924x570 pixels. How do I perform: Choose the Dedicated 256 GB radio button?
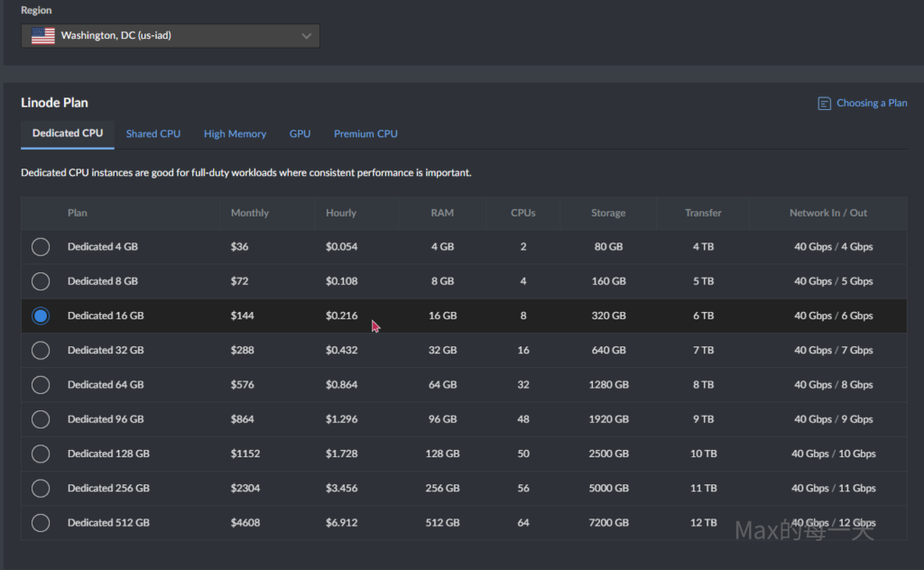pyautogui.click(x=41, y=488)
